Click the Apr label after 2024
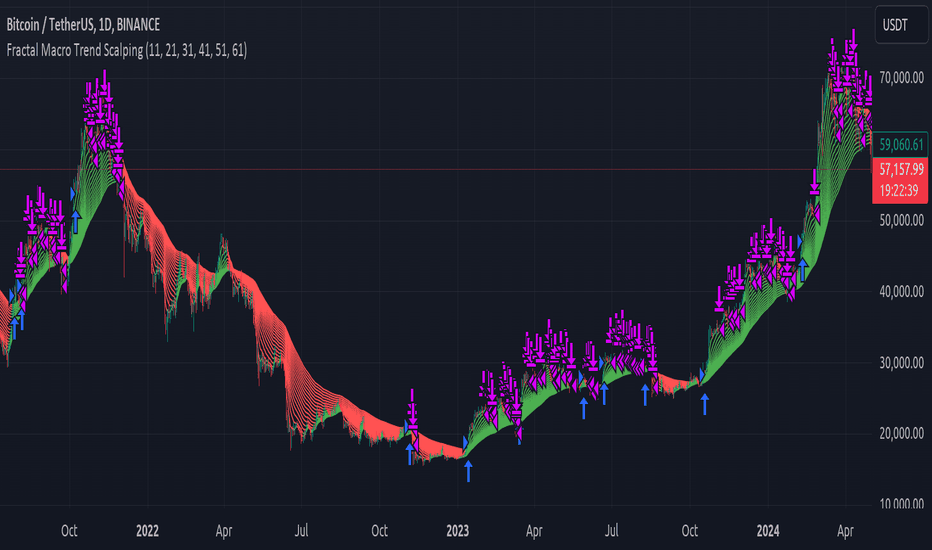The image size is (932, 550). click(845, 530)
